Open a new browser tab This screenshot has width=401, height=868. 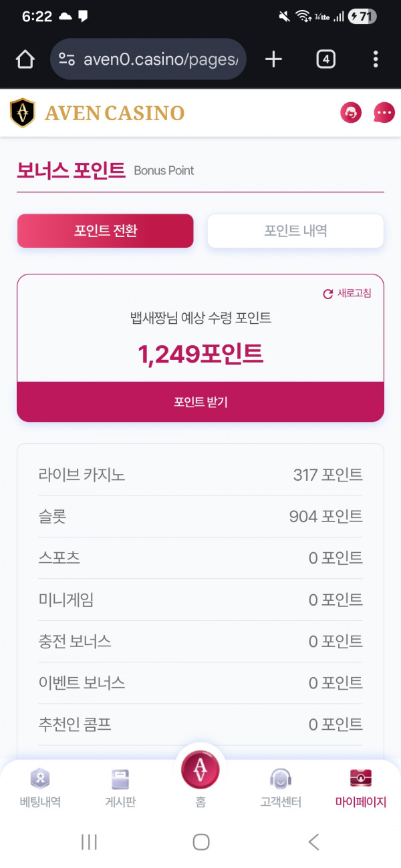tap(273, 59)
